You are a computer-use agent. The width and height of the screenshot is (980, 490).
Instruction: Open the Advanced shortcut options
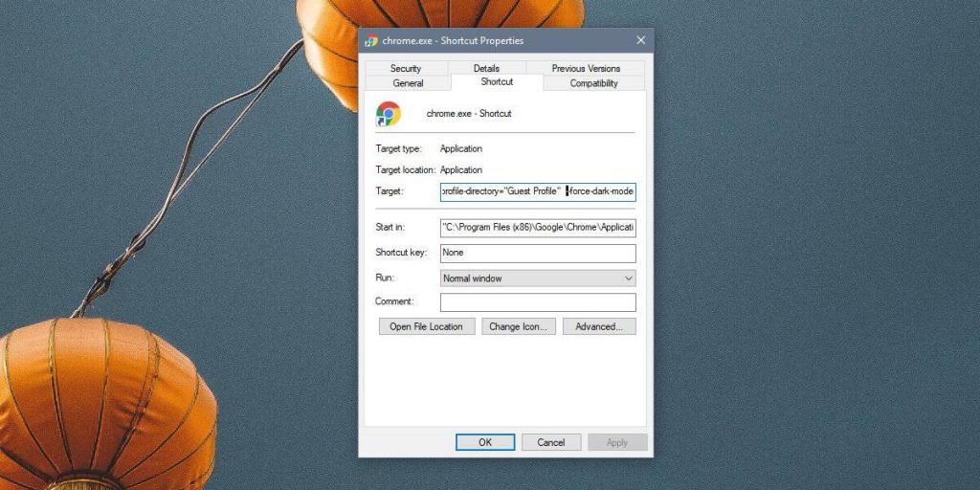[599, 326]
